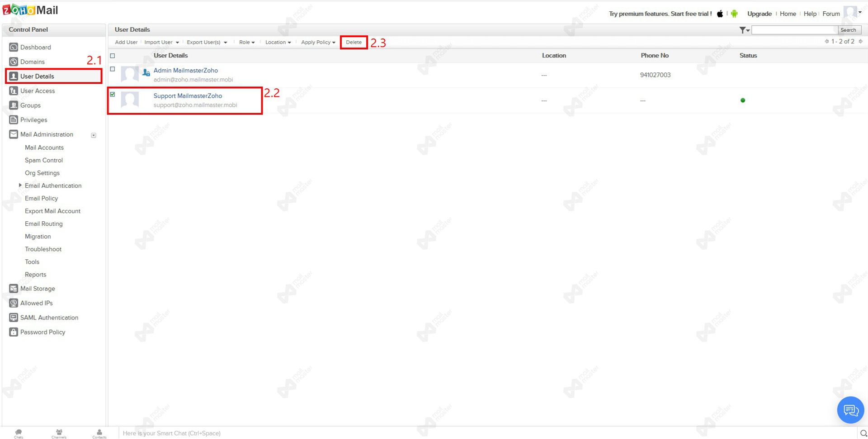Open the Migration page
Image resolution: width=868 pixels, height=439 pixels.
click(38, 236)
